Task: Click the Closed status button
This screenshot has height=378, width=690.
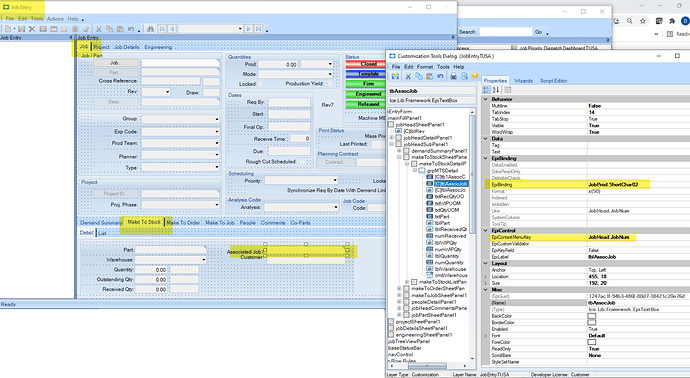Action: coord(366,64)
